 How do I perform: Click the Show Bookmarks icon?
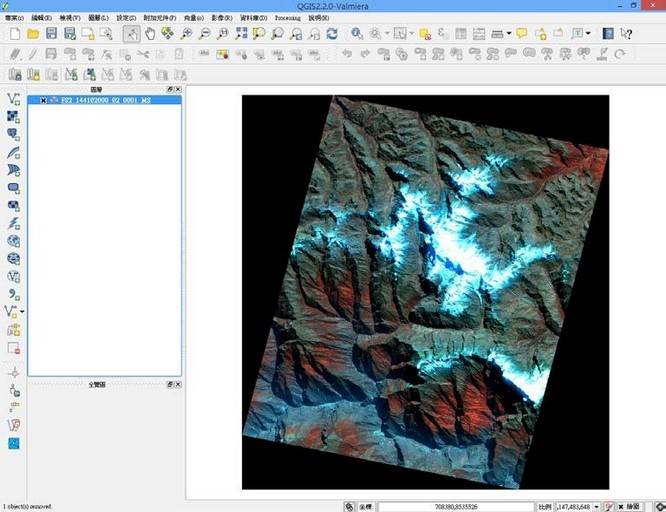[x=558, y=34]
